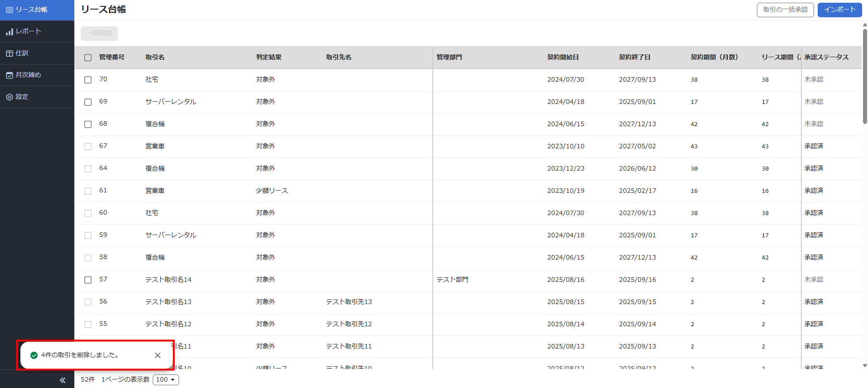Click the 仕訳 table icon in sidebar
The image size is (868, 388).
(x=9, y=54)
